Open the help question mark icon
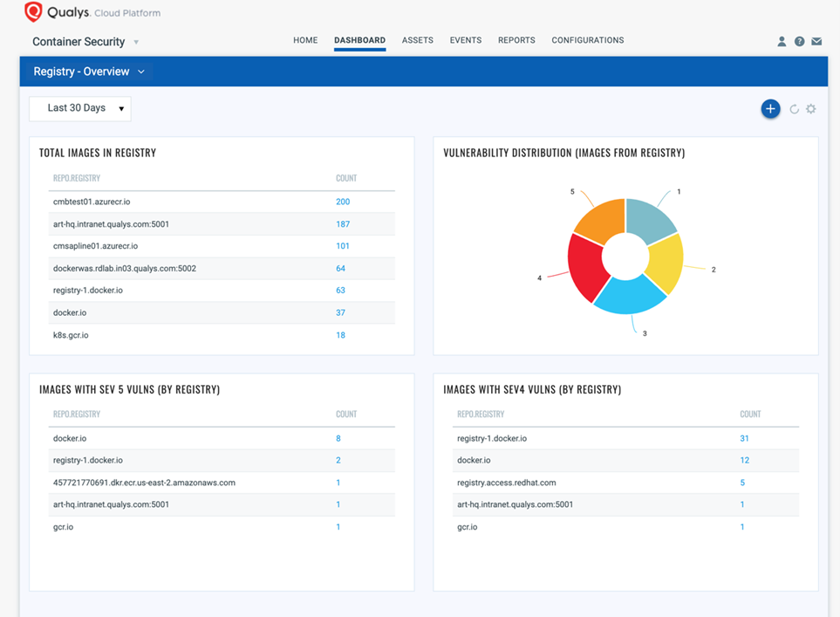The height and width of the screenshot is (617, 840). (799, 41)
